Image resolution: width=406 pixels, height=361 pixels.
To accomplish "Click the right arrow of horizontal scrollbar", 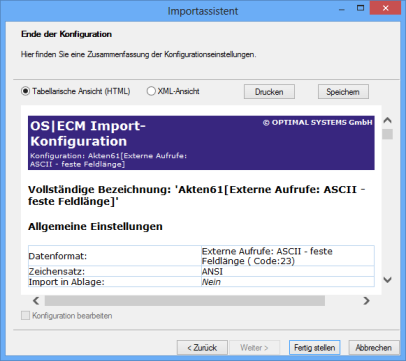I will pos(366,301).
